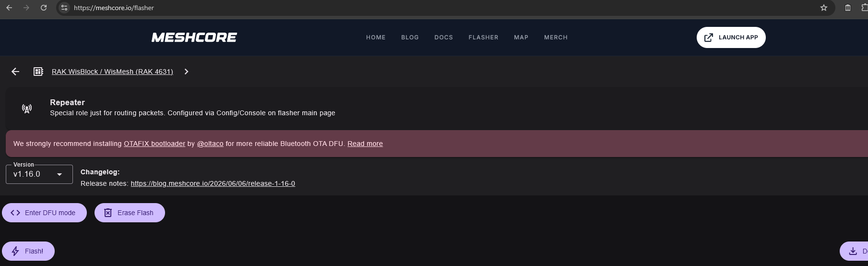The width and height of the screenshot is (868, 266).
Task: Go back with browser back arrow
Action: pyautogui.click(x=9, y=8)
